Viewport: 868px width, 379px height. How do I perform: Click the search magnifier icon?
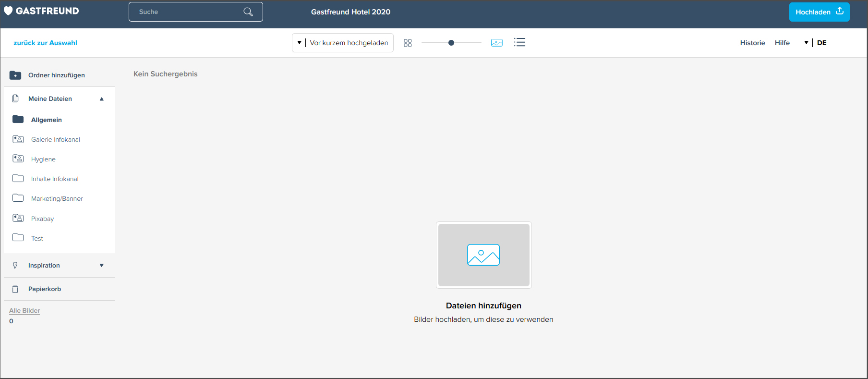(x=248, y=12)
